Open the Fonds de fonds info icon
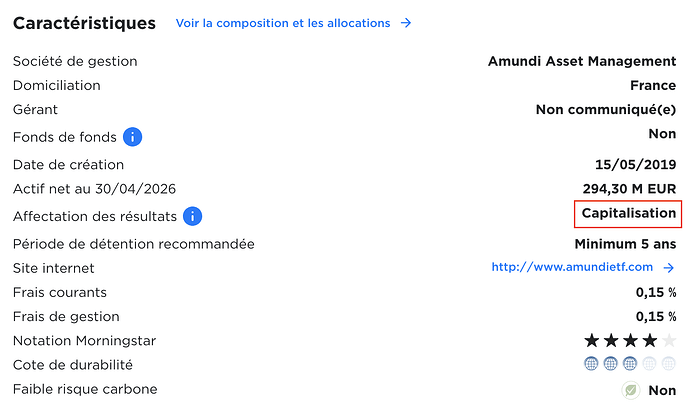Viewport: 690px width, 412px height. click(x=132, y=137)
